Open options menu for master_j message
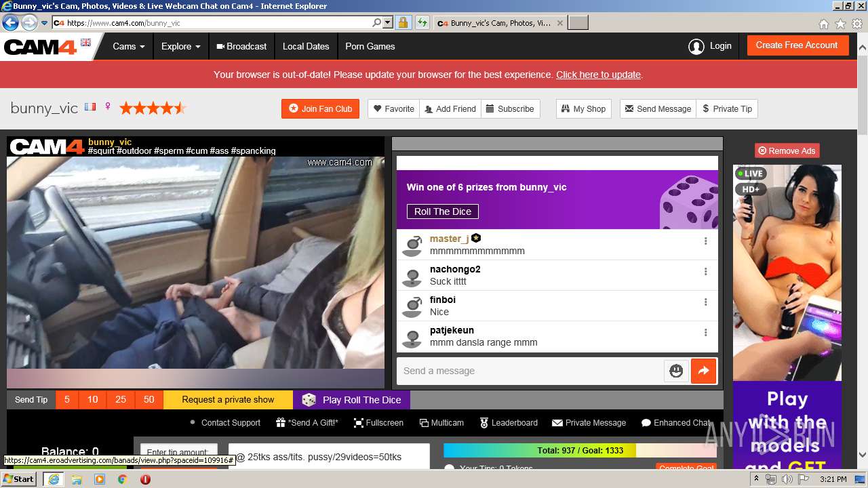The width and height of the screenshot is (868, 488). (x=705, y=241)
